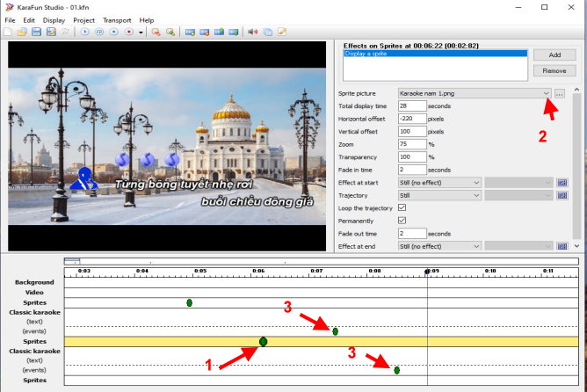The image size is (587, 392).
Task: Click the Remove effect button
Action: pyautogui.click(x=554, y=69)
